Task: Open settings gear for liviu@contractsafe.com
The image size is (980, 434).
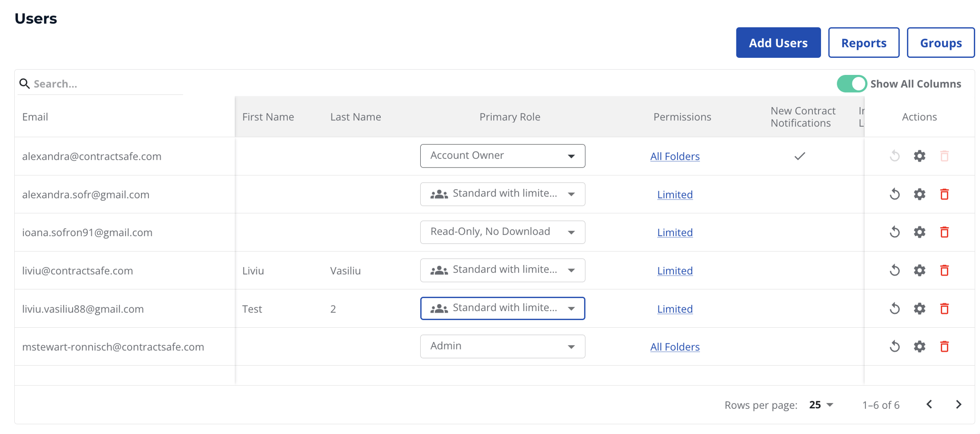Action: coord(919,270)
